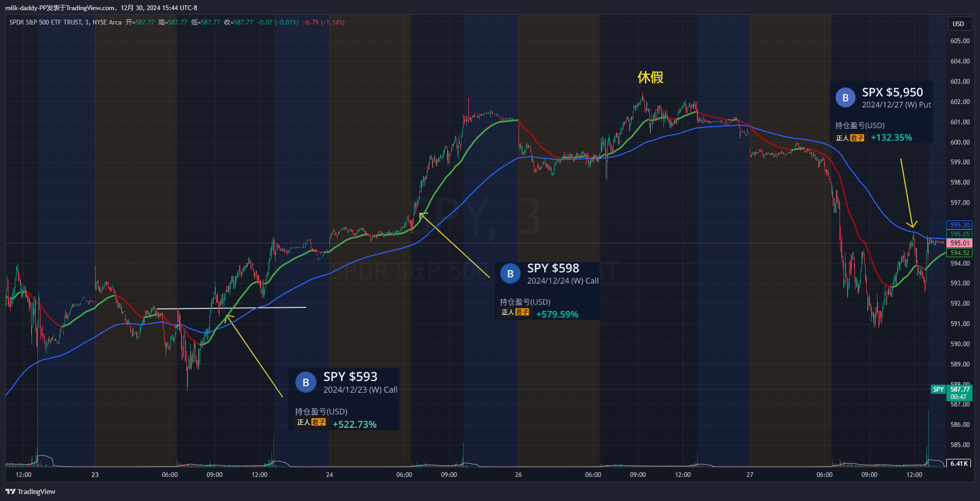The width and height of the screenshot is (980, 501).
Task: Select the green 594.52 price label
Action: pos(959,253)
